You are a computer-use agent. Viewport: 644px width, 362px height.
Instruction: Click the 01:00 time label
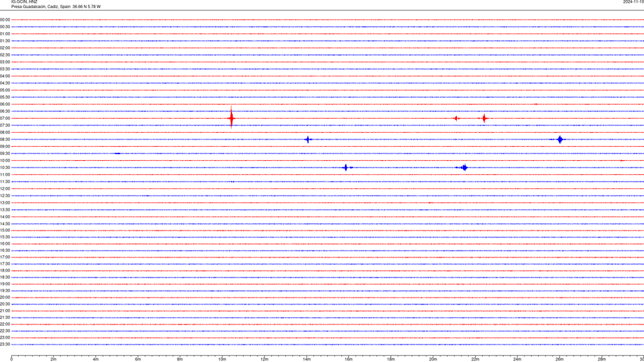click(5, 34)
